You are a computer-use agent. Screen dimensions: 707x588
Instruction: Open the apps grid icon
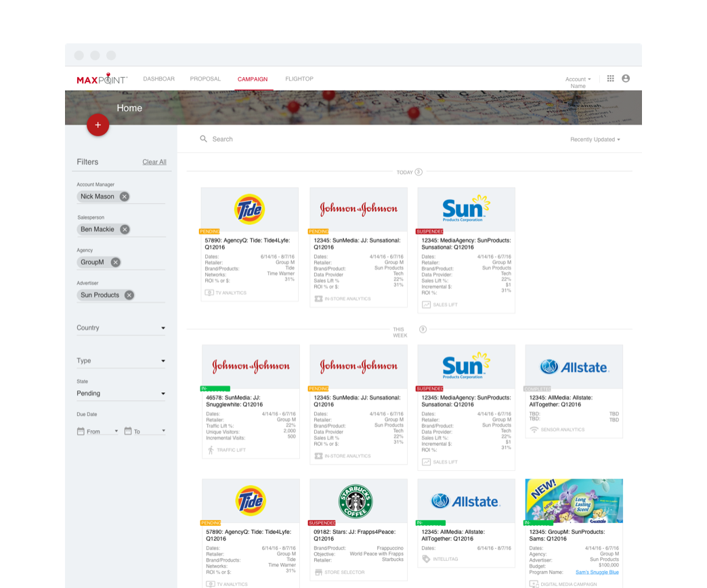tap(610, 79)
